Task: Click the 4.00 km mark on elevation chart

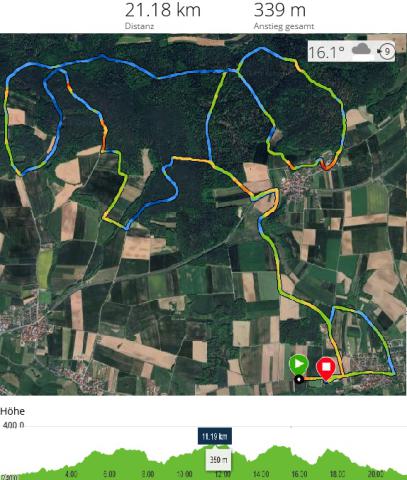Action: point(71,474)
